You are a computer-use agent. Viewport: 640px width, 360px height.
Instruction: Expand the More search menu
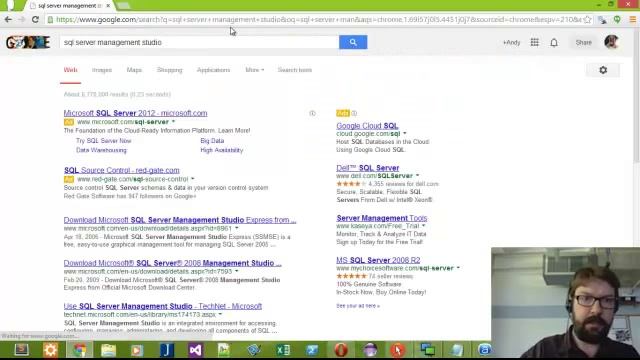pyautogui.click(x=254, y=70)
